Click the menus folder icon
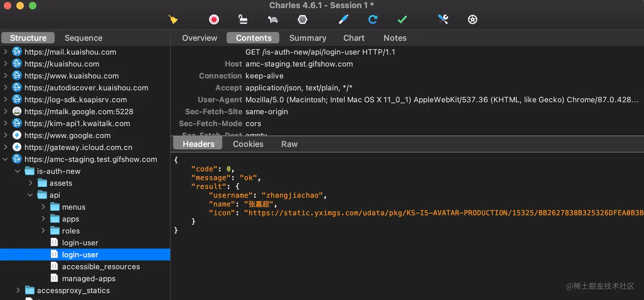This screenshot has width=644, height=300. tap(55, 207)
